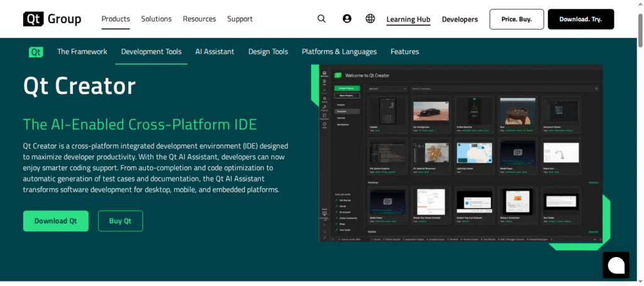Follow the Learning Hub link
This screenshot has width=644, height=286.
[x=408, y=20]
